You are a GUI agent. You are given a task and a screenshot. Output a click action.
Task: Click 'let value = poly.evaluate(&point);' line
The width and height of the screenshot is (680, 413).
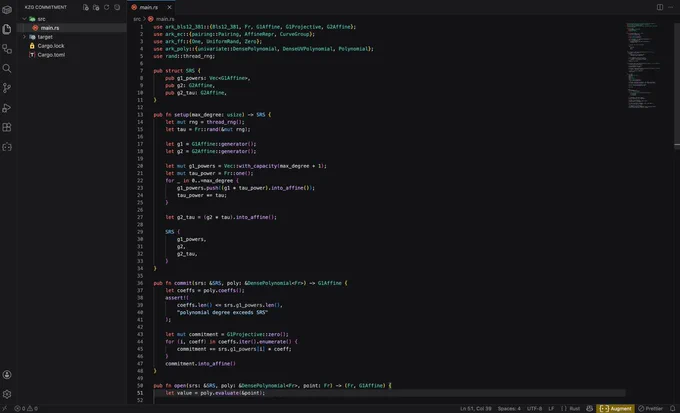pyautogui.click(x=215, y=393)
